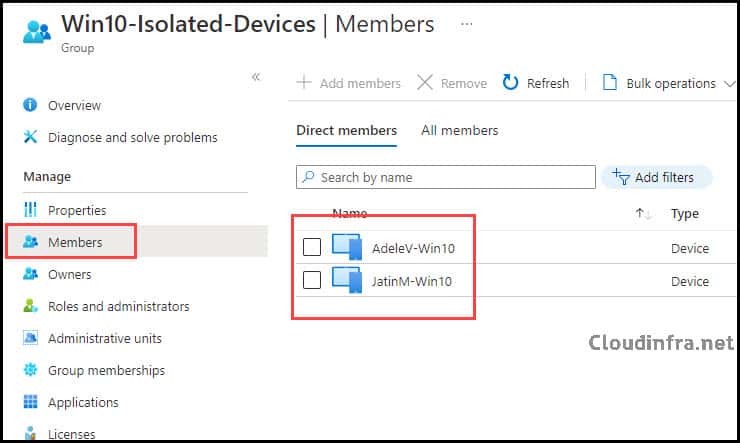Open the Overview page
The height and width of the screenshot is (443, 740).
[x=74, y=105]
